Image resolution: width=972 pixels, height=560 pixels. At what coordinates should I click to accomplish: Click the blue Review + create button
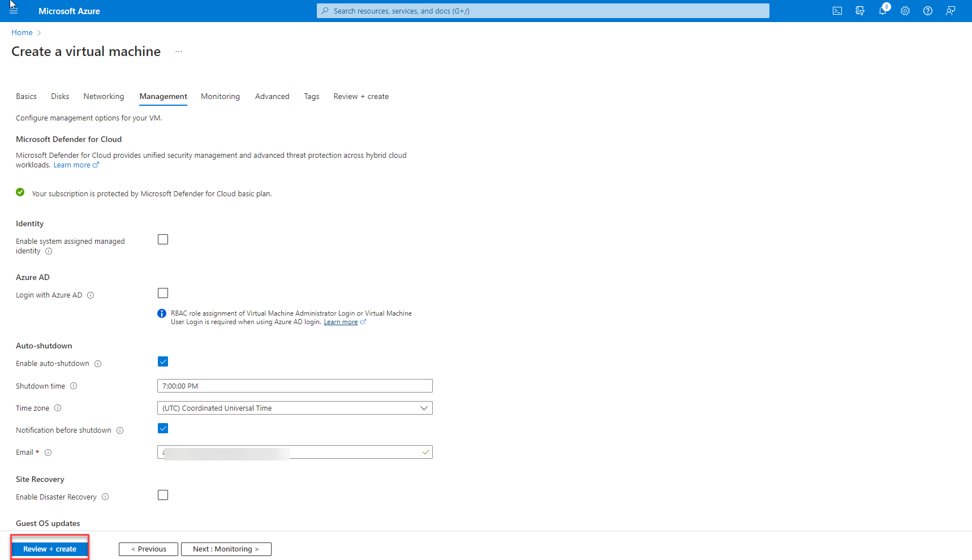click(x=50, y=549)
